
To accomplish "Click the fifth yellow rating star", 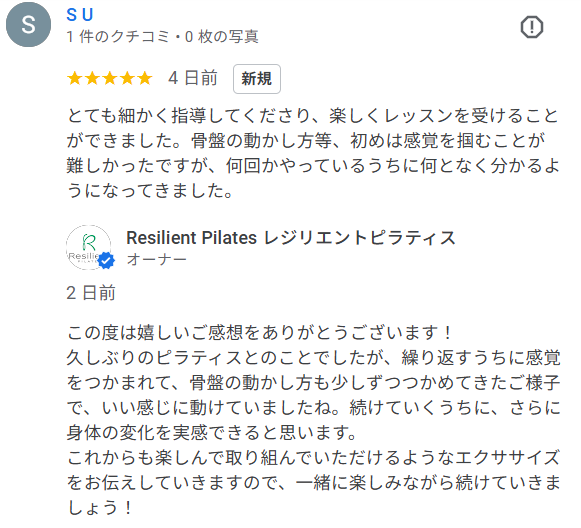I will [x=145, y=79].
